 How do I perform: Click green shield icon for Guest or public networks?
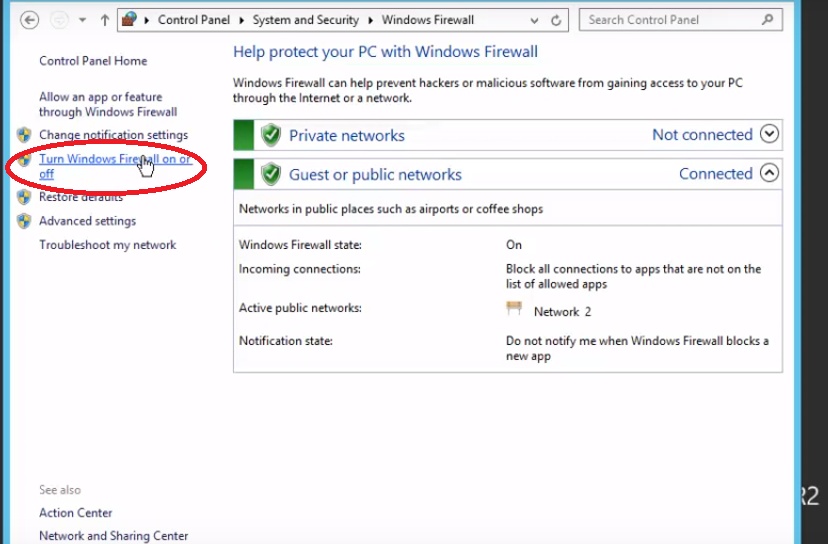click(271, 174)
